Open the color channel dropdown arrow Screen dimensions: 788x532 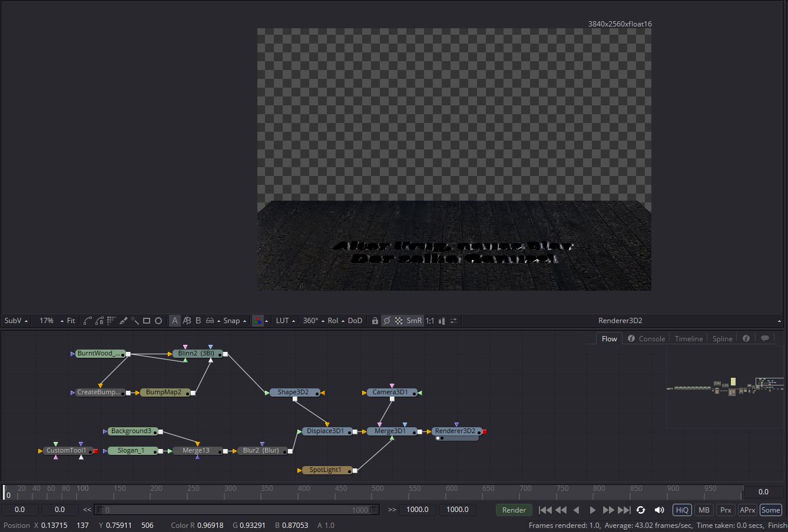click(x=266, y=321)
